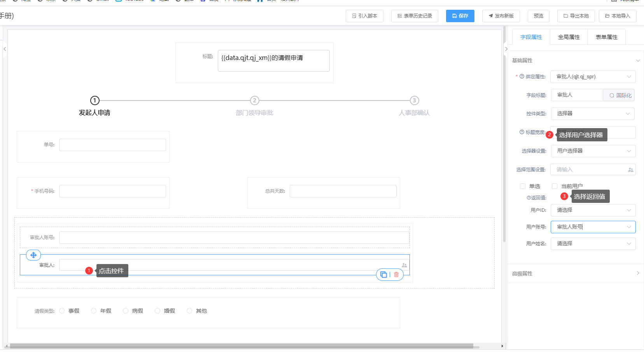Switch to the 全局属性 tab
The image size is (644, 354).
click(569, 37)
